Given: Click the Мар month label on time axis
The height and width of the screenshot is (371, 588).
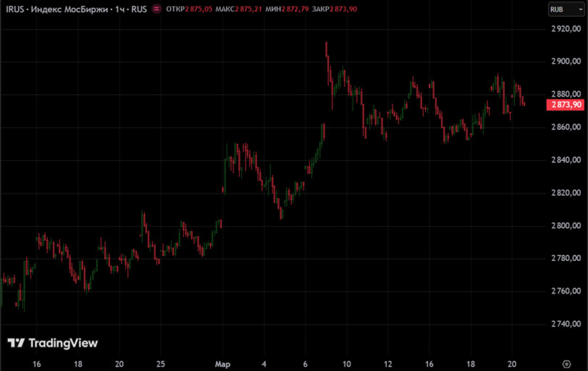Looking at the screenshot, I should (x=222, y=364).
